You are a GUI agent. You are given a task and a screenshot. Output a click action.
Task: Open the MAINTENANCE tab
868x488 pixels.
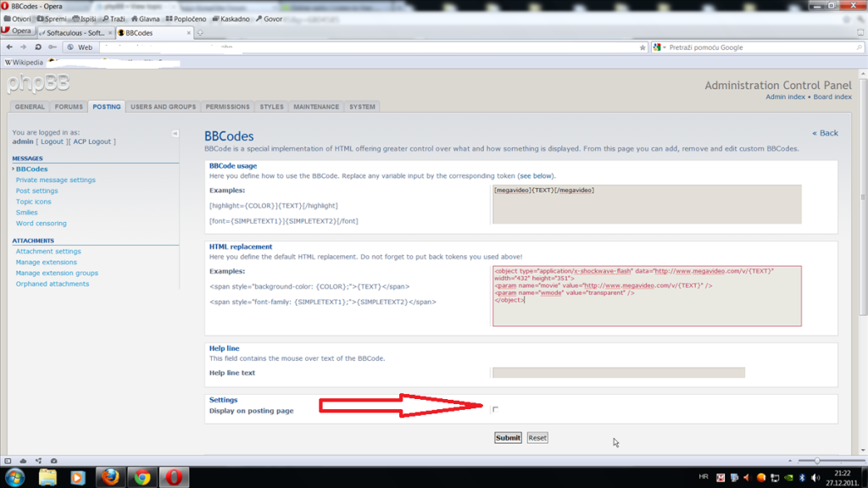(x=316, y=107)
